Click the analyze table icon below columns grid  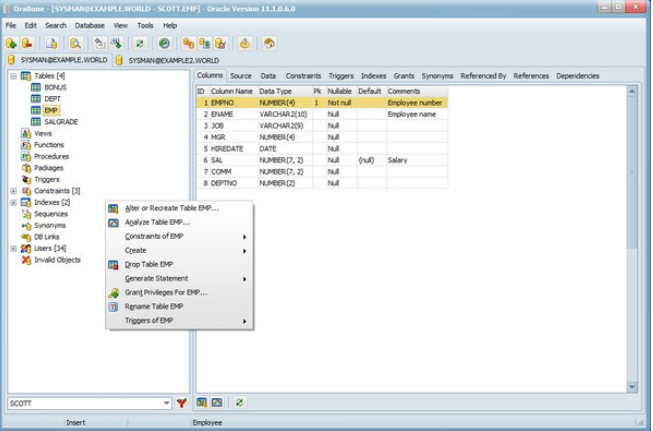pyautogui.click(x=217, y=402)
